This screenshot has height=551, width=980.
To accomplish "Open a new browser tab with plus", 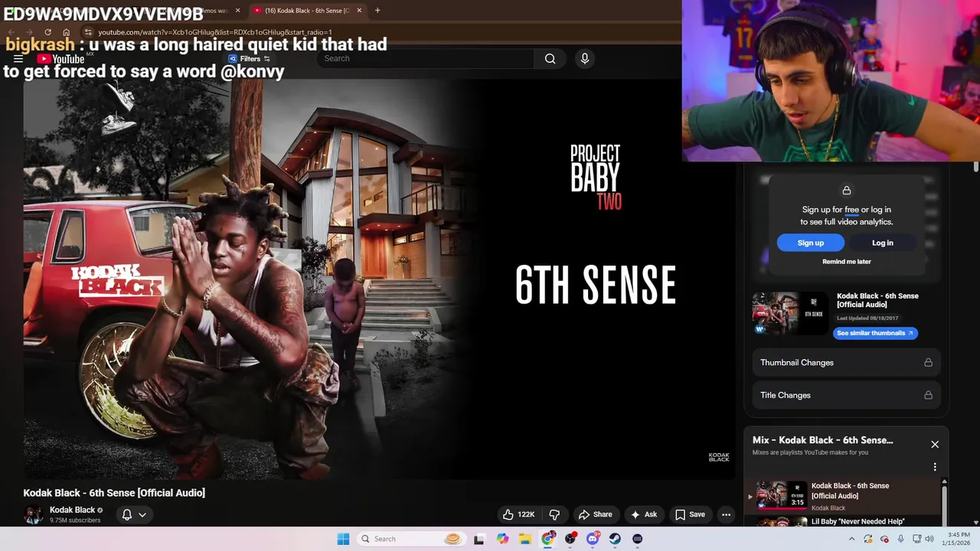I will tap(377, 10).
